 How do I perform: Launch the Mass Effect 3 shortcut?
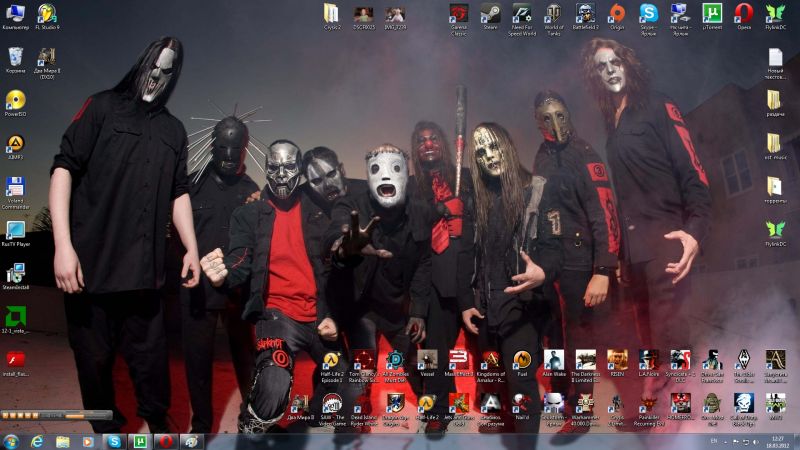tap(459, 363)
